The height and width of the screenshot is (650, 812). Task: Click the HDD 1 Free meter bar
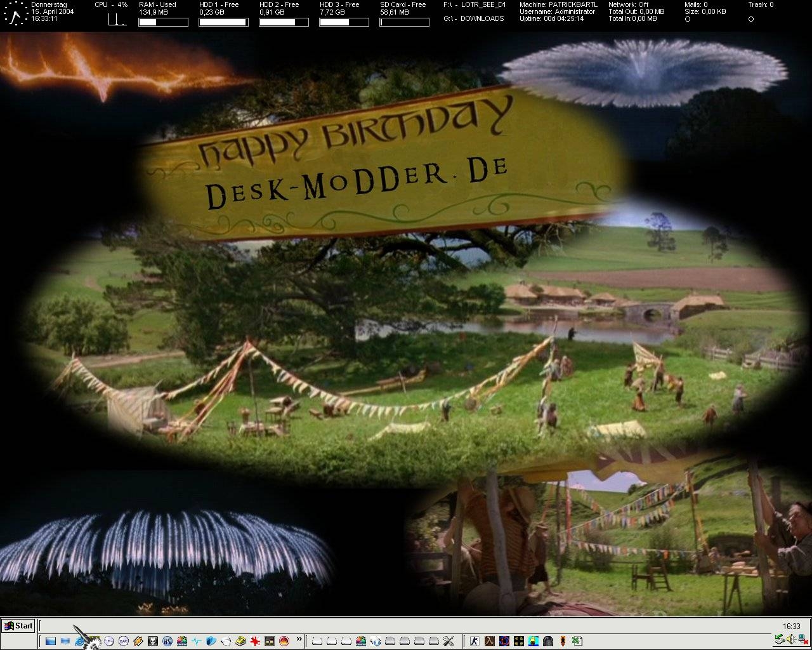coord(223,22)
